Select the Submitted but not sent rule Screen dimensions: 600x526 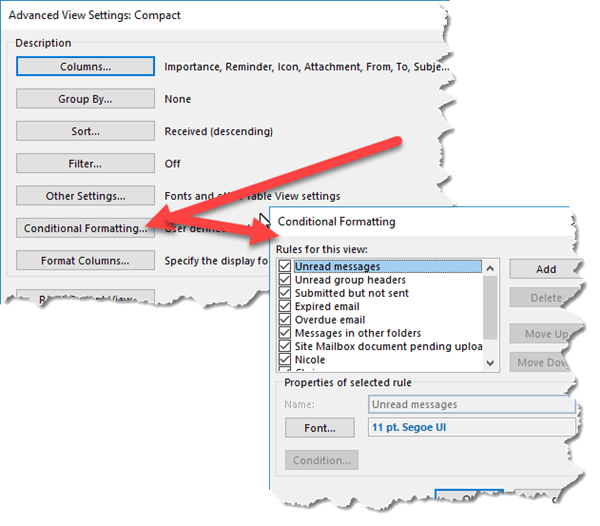click(x=352, y=293)
